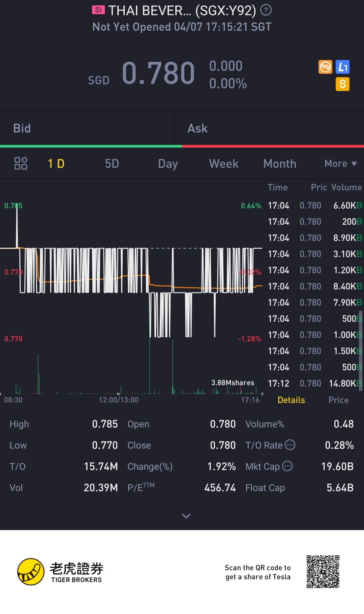Tap the Volume column header
Screen dimensions: 364x614
[x=346, y=187]
